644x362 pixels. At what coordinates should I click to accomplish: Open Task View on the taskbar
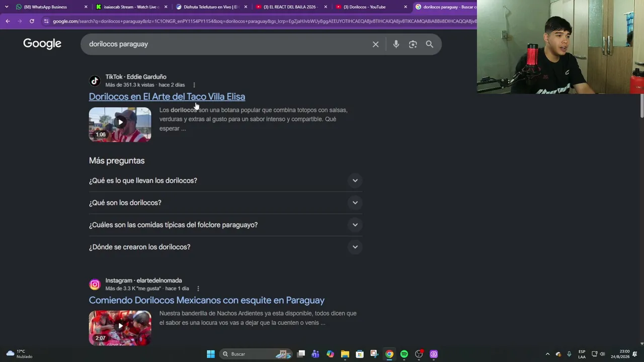coord(301,354)
